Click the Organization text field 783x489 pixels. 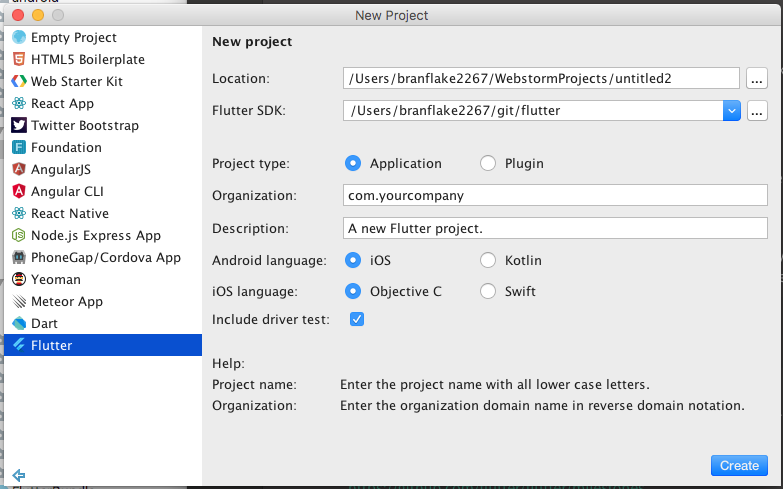coord(554,196)
